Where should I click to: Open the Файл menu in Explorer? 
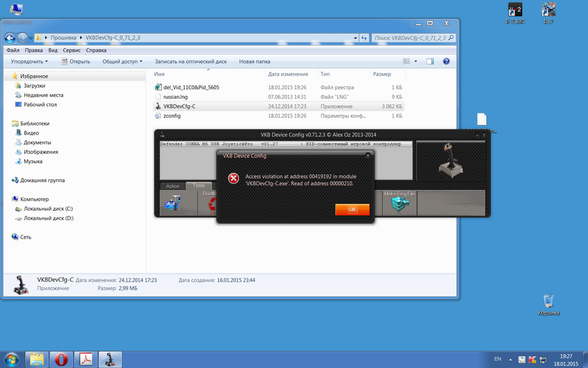(13, 51)
